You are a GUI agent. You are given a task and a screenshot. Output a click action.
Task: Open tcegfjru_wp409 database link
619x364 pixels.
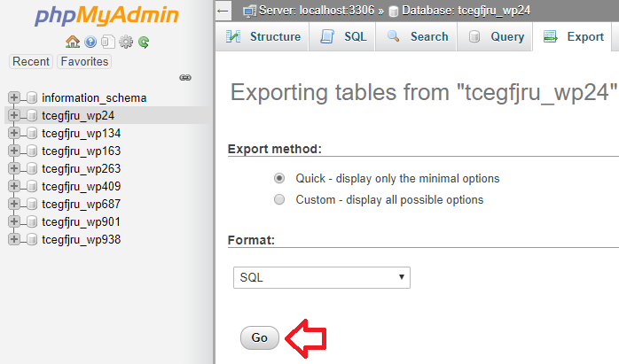point(82,186)
